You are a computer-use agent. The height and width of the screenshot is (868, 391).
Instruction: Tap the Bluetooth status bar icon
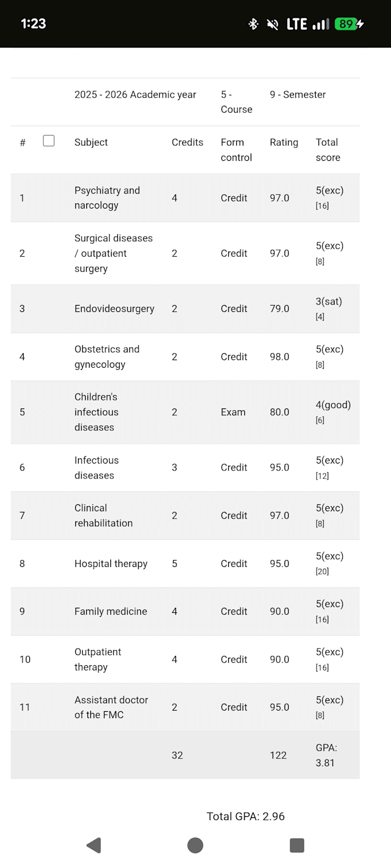[x=253, y=24]
